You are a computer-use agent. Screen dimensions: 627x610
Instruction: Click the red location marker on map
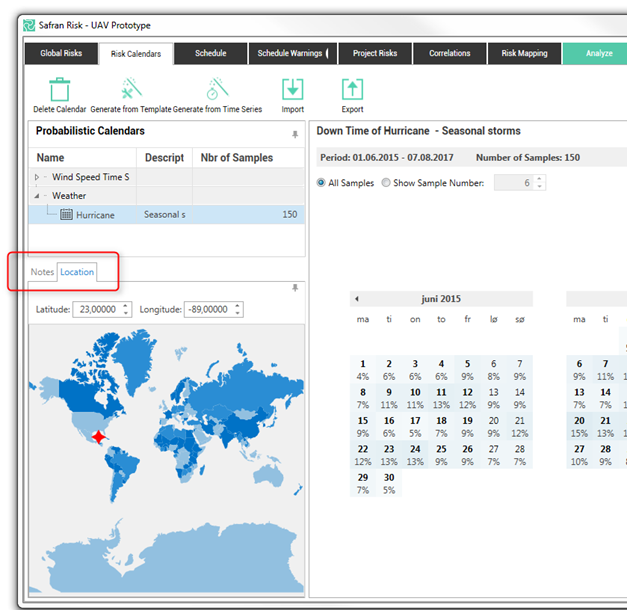point(98,437)
